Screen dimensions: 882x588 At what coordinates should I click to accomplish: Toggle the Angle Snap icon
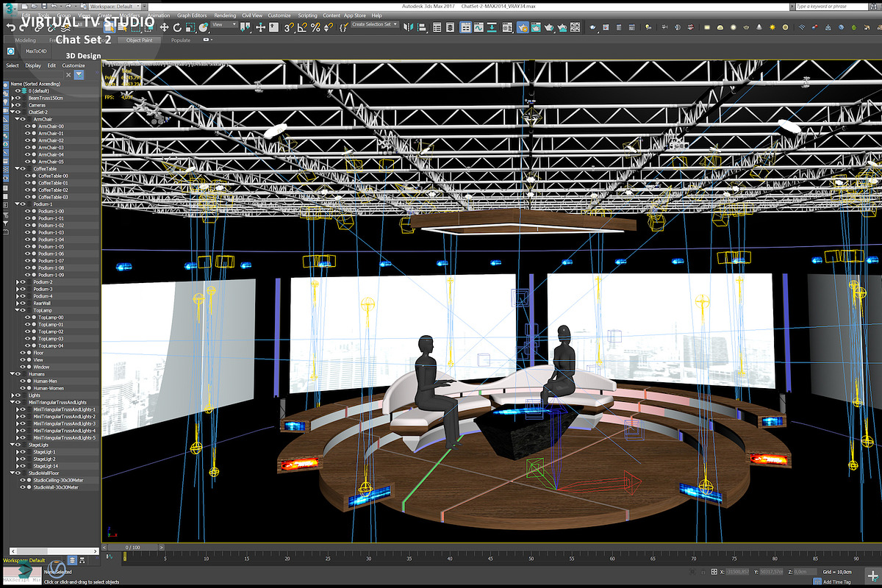301,28
